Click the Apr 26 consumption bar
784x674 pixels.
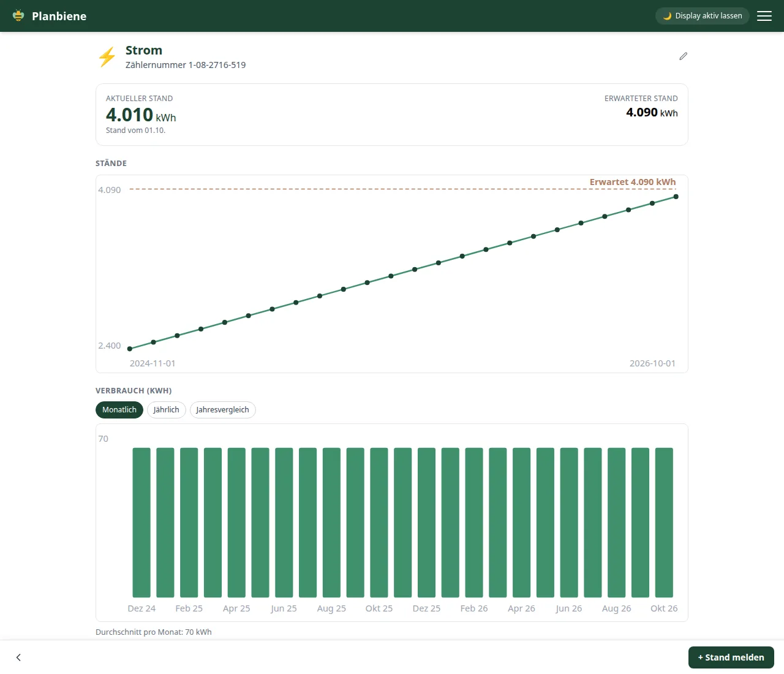click(521, 523)
